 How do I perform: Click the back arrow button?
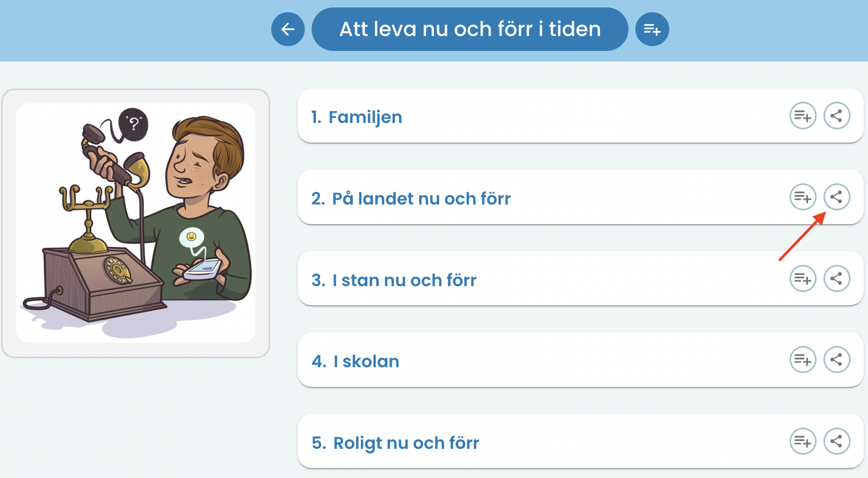288,29
